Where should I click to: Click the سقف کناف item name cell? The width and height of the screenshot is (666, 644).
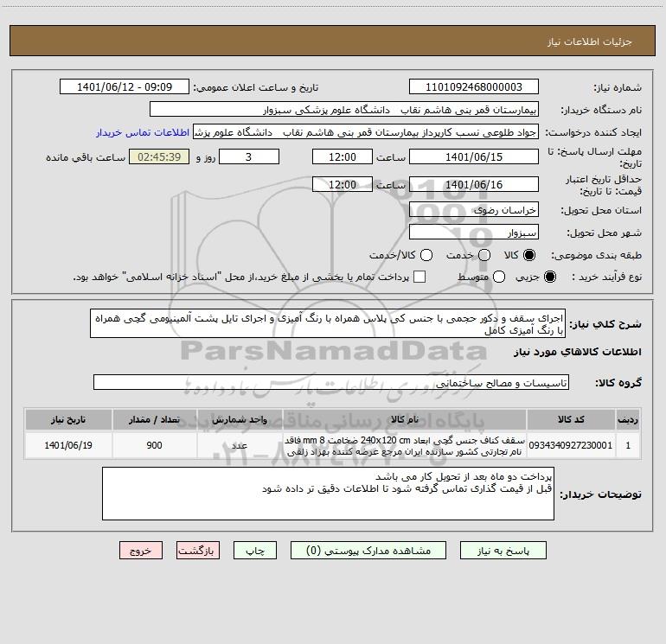(405, 446)
